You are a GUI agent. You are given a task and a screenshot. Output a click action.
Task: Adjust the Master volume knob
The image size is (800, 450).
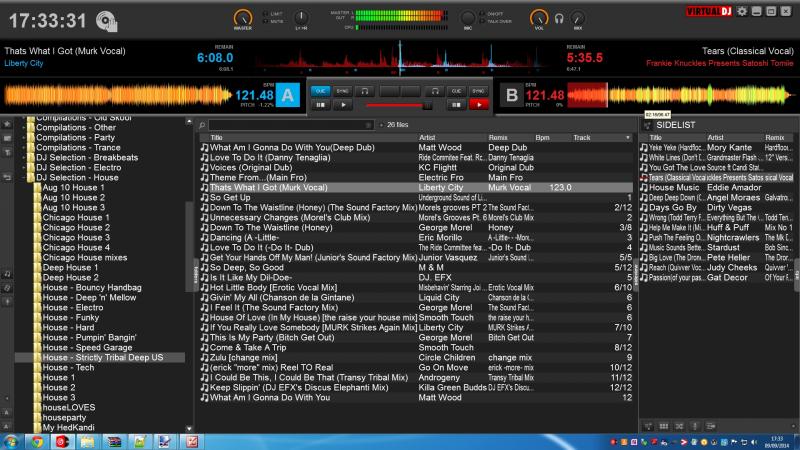[242, 18]
